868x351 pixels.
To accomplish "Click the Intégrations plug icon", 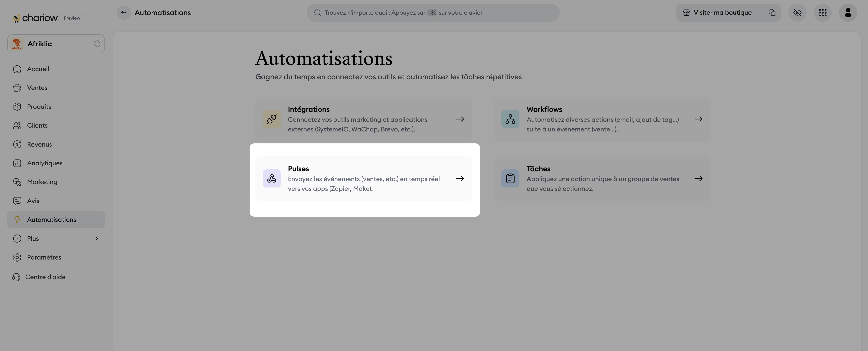I will (271, 119).
